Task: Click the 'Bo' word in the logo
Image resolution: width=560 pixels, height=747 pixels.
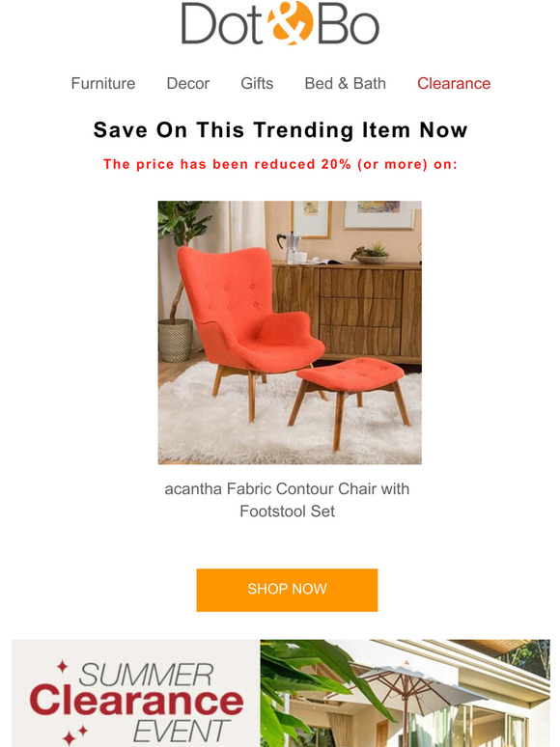Action: point(348,24)
